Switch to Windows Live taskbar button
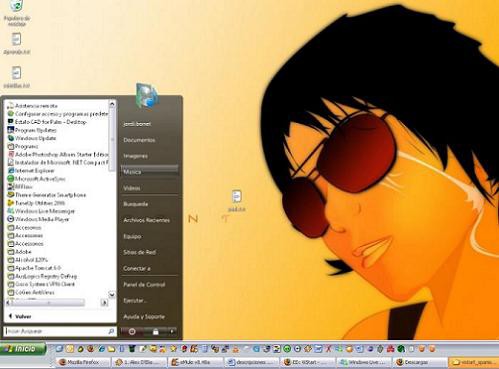Screen dimensions: 499x369 pyautogui.click(x=364, y=362)
